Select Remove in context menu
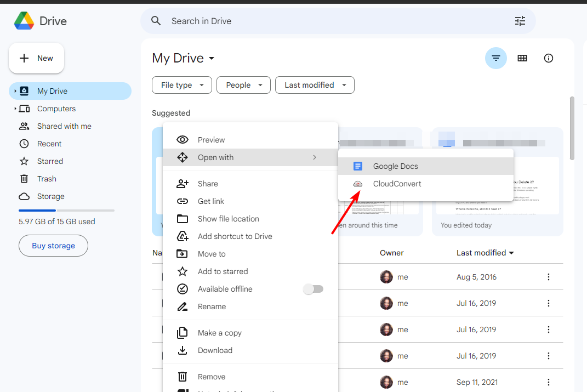 250,377
